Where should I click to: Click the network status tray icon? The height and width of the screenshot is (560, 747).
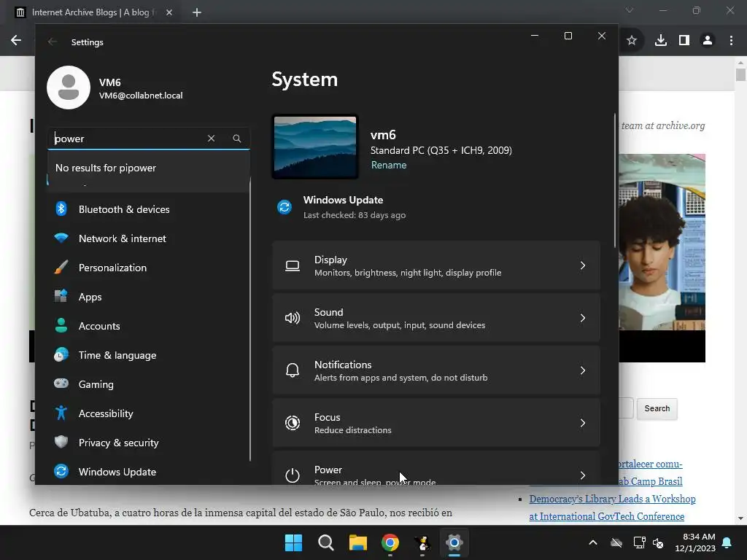tap(639, 542)
